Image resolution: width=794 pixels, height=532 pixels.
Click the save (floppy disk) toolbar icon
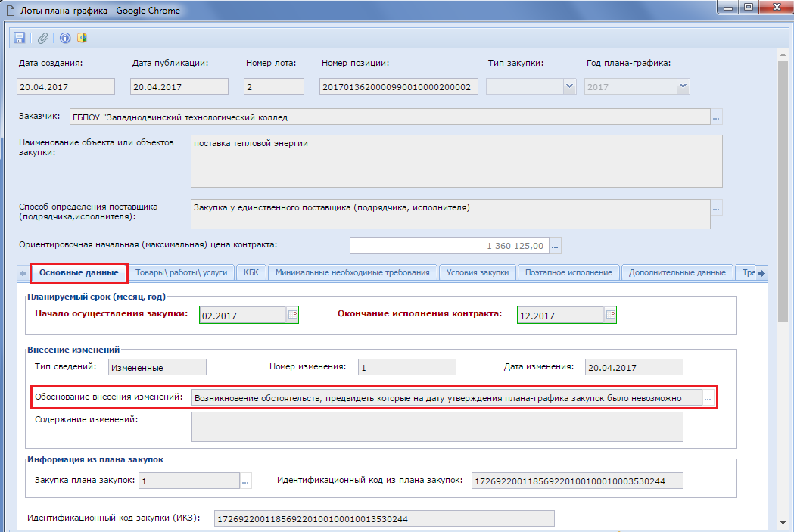[20, 38]
